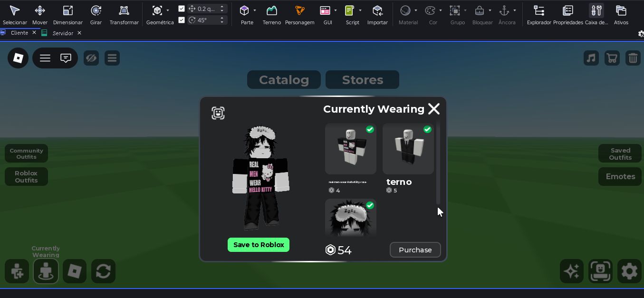Screen dimensions: 644x298
Task: Open the Emotes button
Action: click(620, 176)
